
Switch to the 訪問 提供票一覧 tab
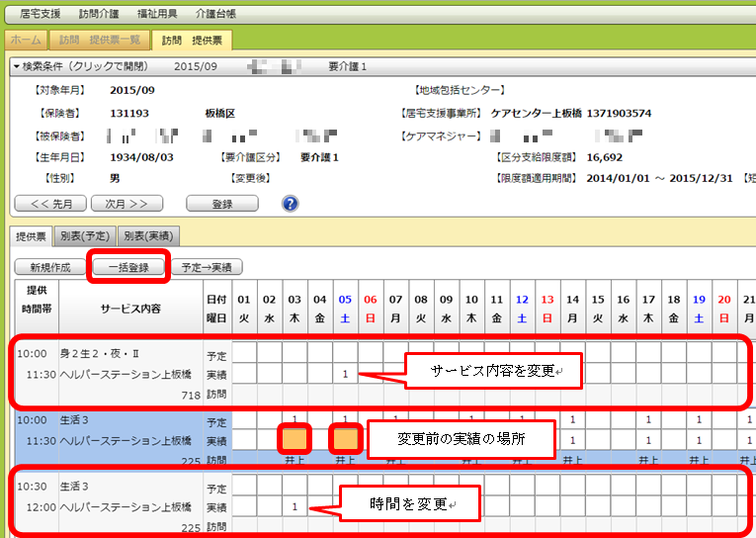99,41
